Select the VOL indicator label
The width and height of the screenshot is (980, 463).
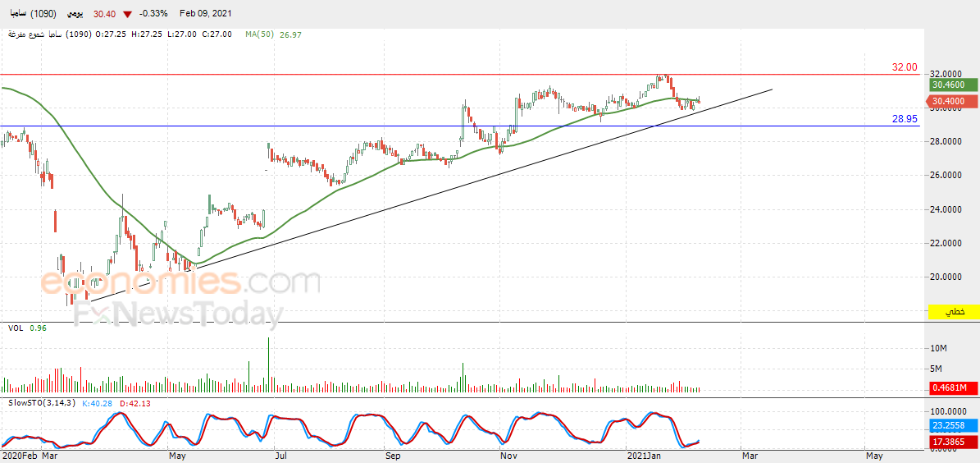(x=16, y=328)
